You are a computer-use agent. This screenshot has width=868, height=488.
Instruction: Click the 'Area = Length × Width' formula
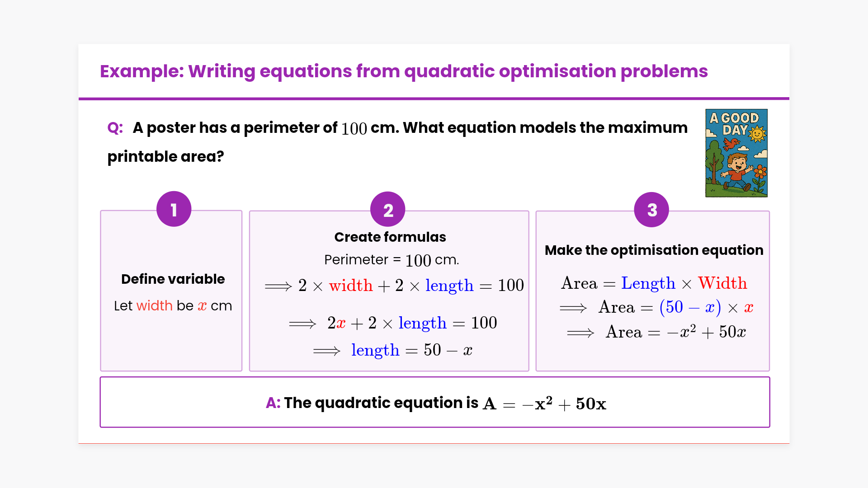click(x=654, y=283)
